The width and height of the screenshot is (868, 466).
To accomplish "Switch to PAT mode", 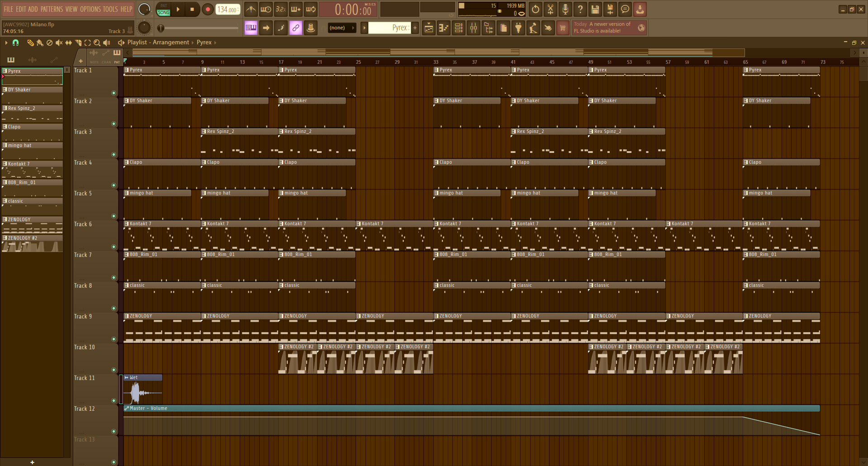I will 164,6.
